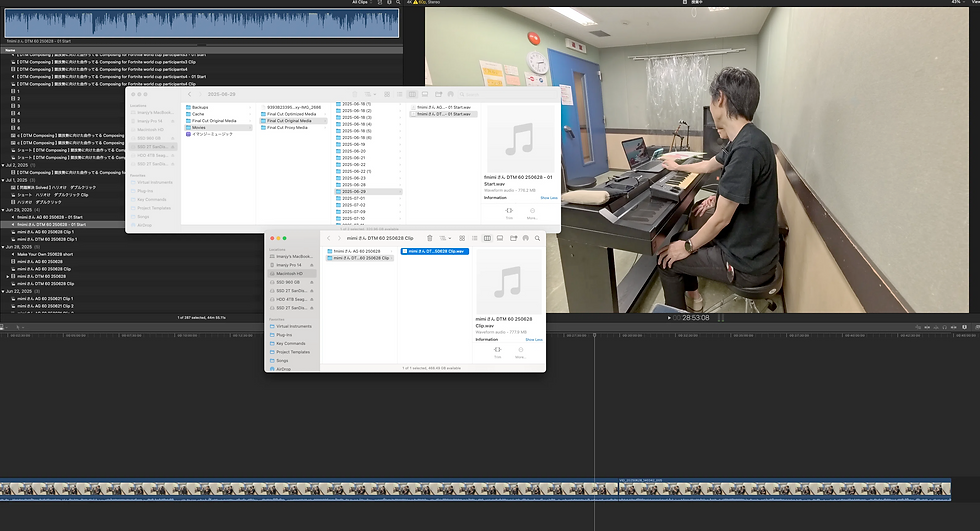Click browser filmstrip audio waveform preview
Image resolution: width=980 pixels, height=531 pixels.
click(x=202, y=24)
